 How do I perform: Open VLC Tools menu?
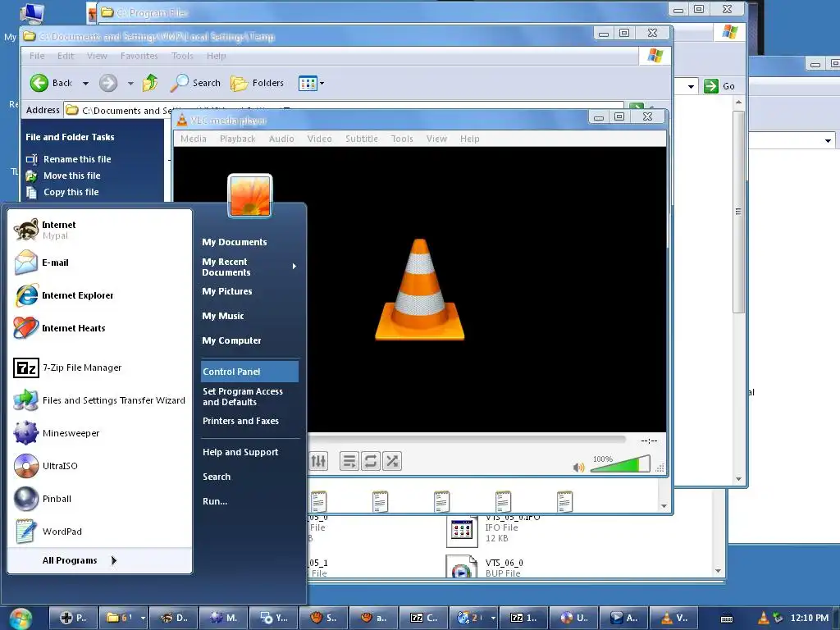[x=402, y=139]
